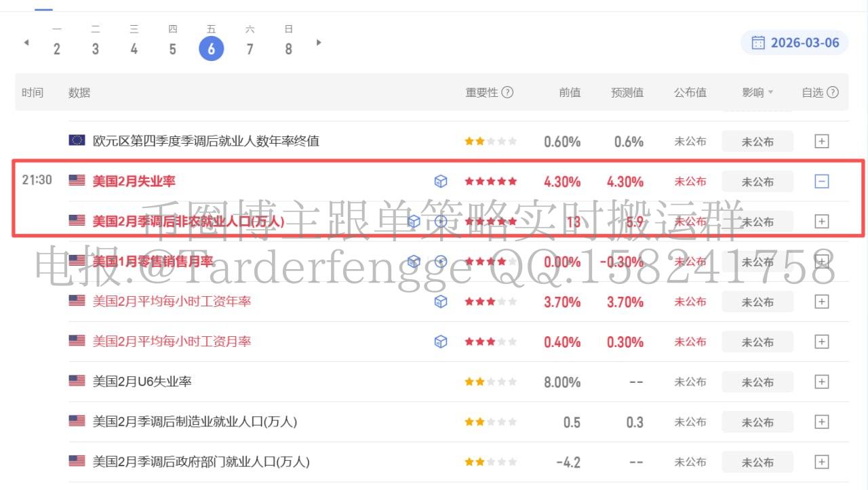Click the help icon next to 重要性

507,93
